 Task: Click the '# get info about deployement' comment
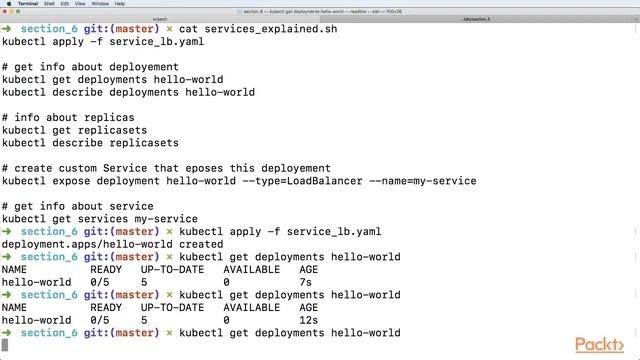90,67
